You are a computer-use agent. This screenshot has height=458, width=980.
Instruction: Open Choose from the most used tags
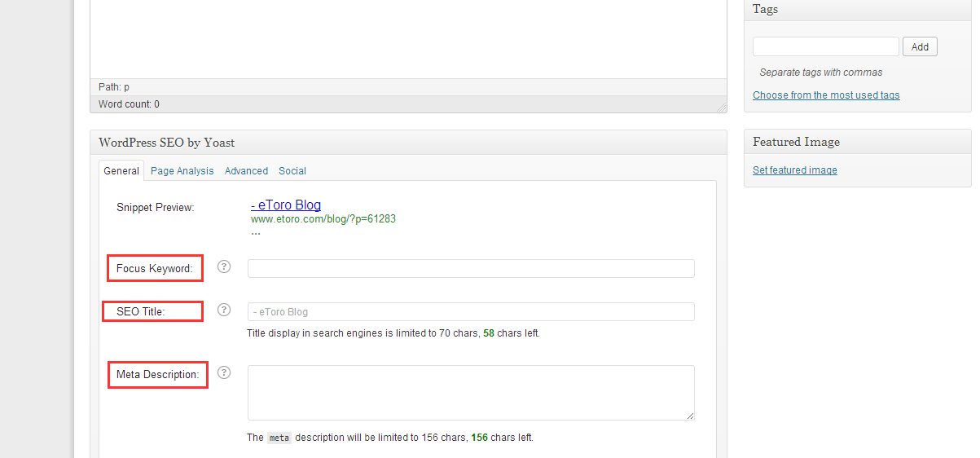coord(826,95)
